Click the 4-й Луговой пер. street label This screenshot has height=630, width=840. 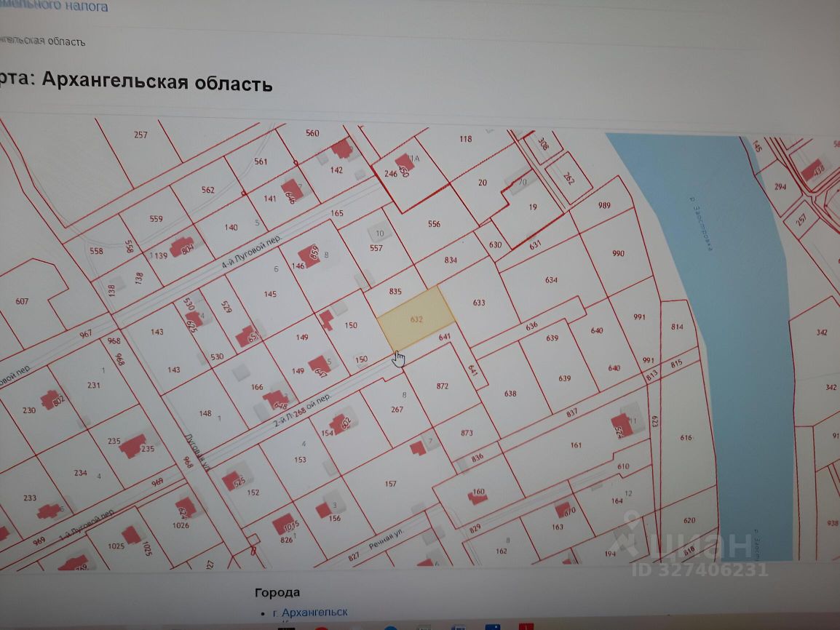click(251, 252)
